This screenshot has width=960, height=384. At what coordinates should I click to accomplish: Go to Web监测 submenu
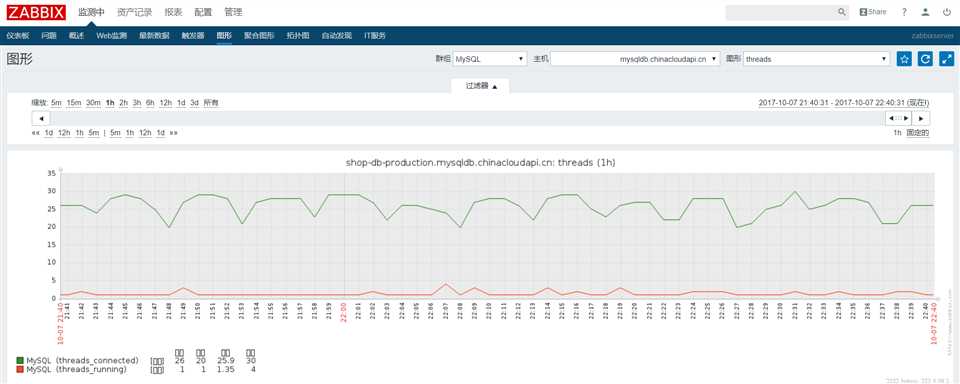111,36
